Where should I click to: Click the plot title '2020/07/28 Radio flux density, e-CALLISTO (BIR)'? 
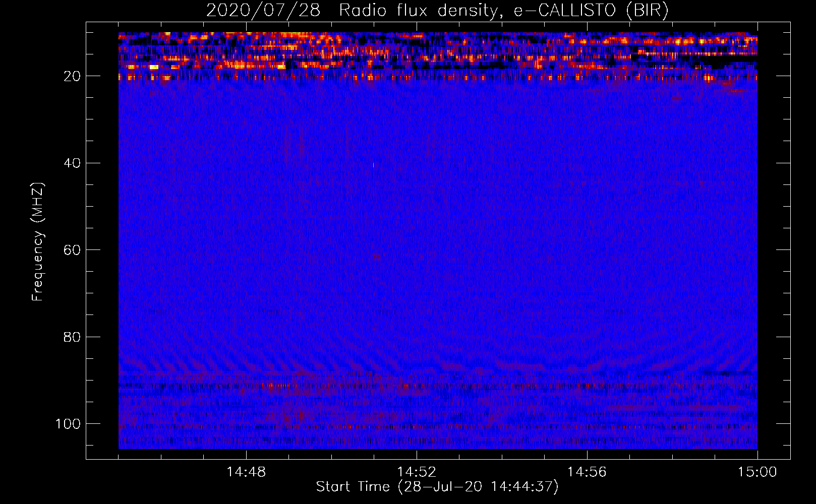tap(437, 11)
